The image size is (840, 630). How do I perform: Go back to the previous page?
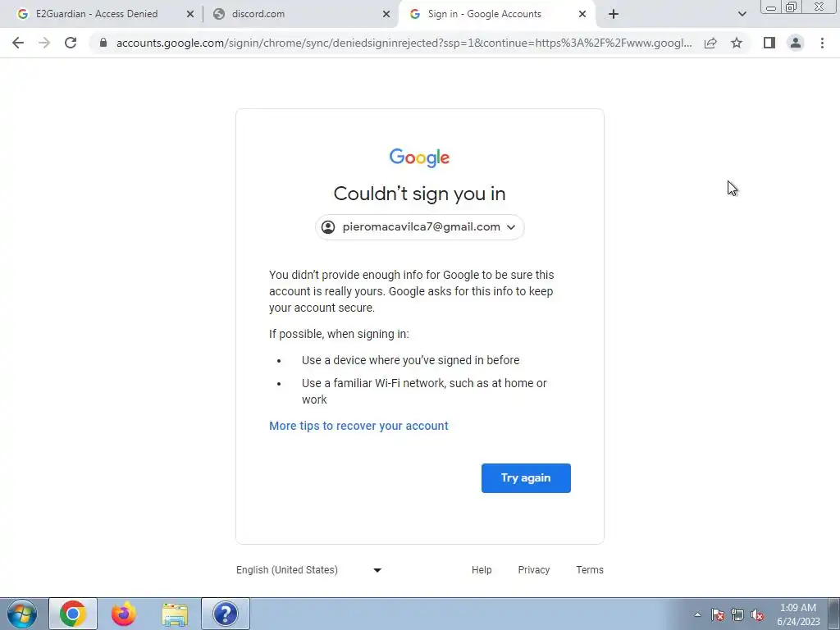tap(18, 43)
